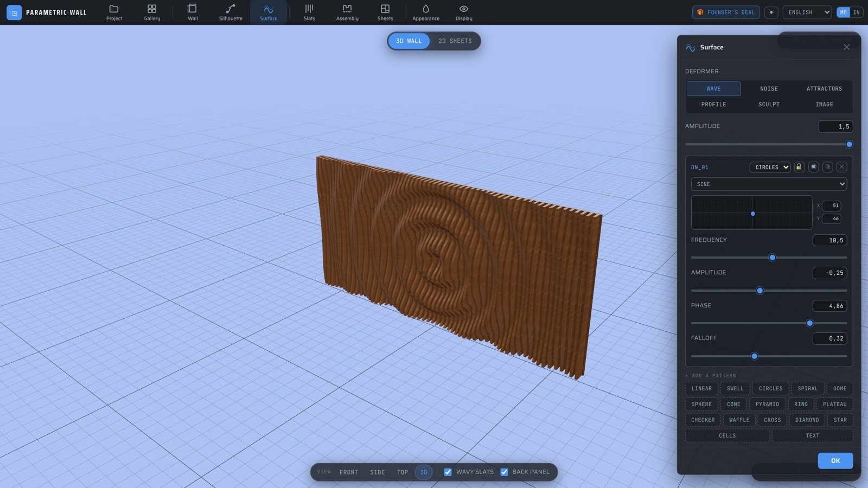Toggle the Back Panel checkbox
Viewport: 868px width, 488px height.
coord(504,472)
